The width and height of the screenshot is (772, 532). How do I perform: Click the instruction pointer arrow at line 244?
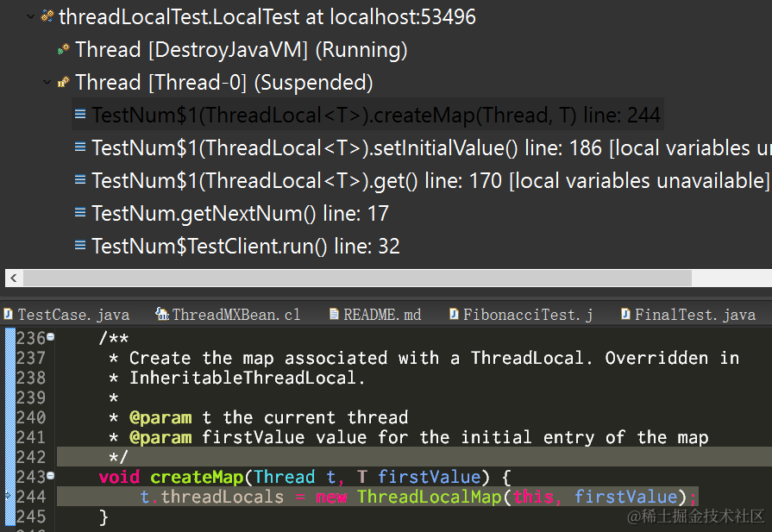(x=9, y=496)
